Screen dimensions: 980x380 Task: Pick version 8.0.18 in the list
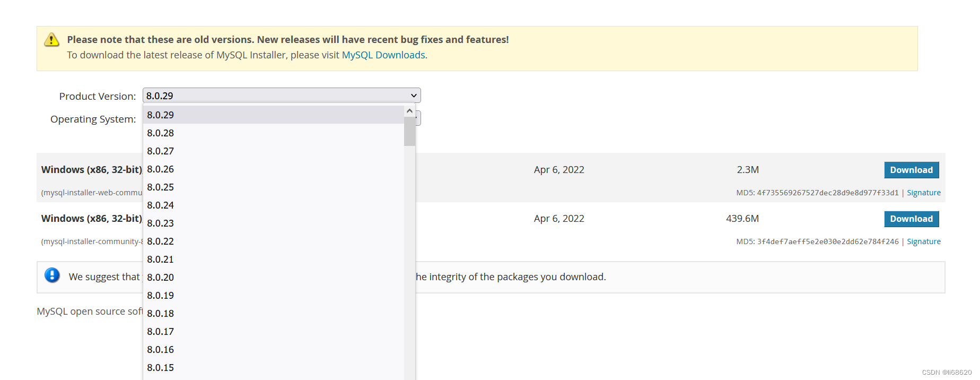(x=274, y=313)
